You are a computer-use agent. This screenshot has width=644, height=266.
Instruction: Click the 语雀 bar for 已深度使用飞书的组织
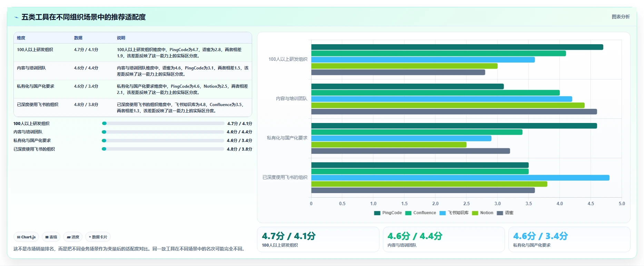(423, 190)
